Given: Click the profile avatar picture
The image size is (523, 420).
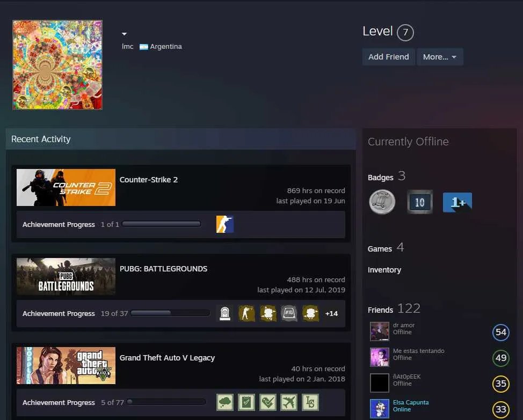Looking at the screenshot, I should (x=57, y=65).
